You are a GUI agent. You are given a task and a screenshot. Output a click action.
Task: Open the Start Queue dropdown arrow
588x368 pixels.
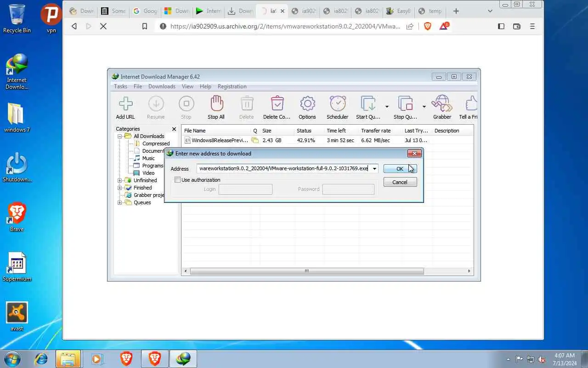(387, 107)
